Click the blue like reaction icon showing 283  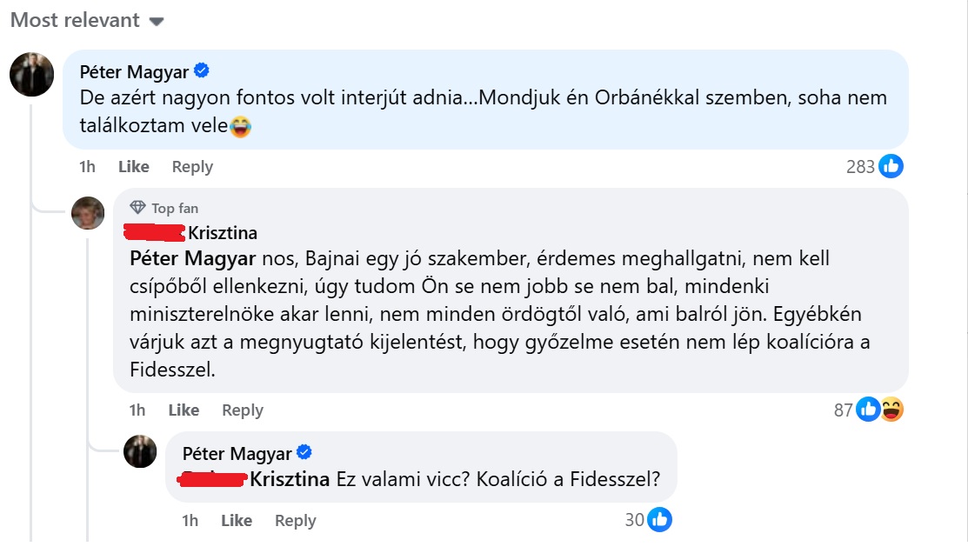point(891,166)
